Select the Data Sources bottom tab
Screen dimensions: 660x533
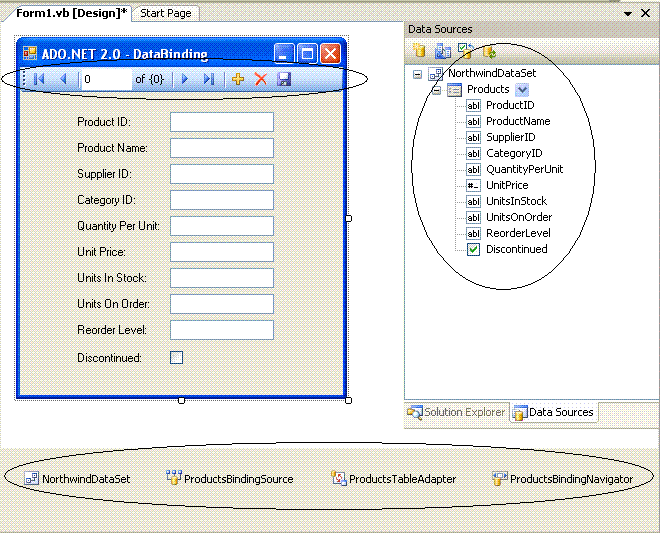click(x=554, y=412)
